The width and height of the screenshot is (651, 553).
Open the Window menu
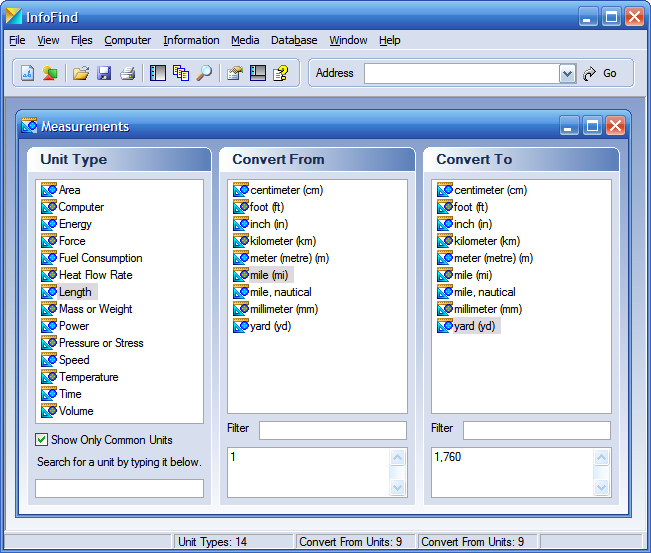coord(348,40)
